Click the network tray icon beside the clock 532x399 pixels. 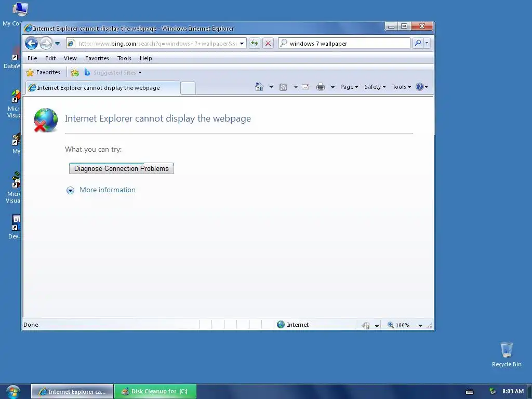(x=493, y=392)
